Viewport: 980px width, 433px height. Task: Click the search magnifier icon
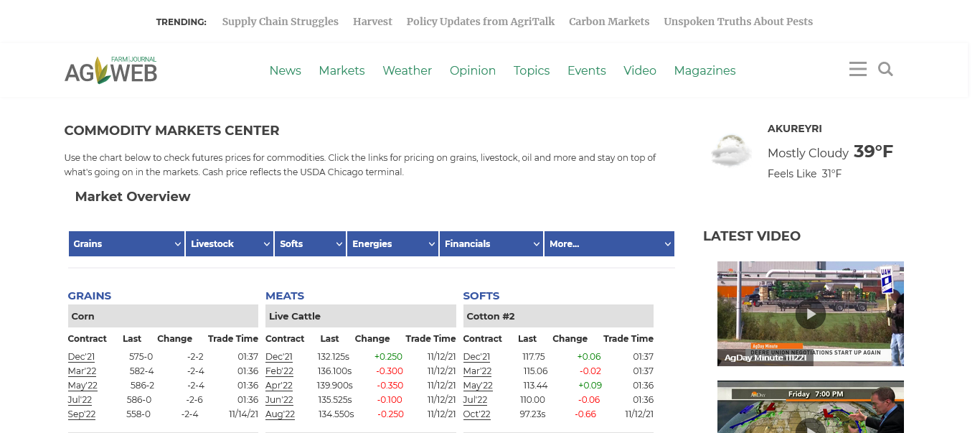(x=885, y=69)
